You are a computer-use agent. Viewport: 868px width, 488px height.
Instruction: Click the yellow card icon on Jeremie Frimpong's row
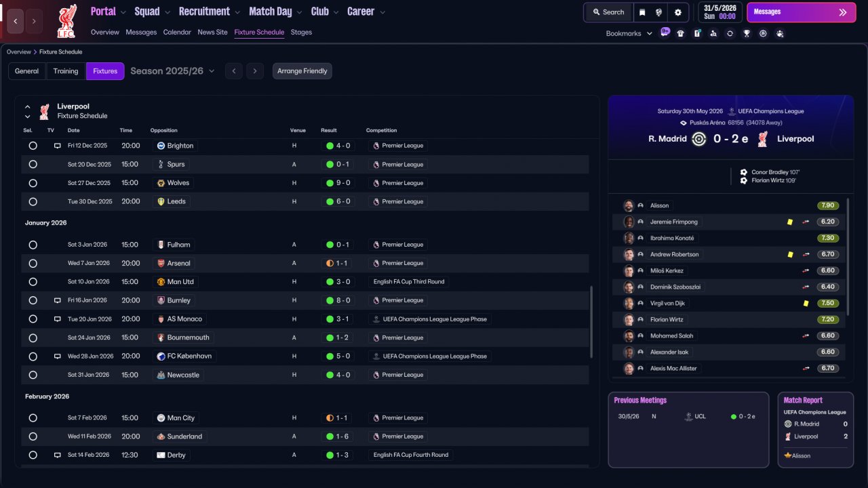tap(790, 222)
